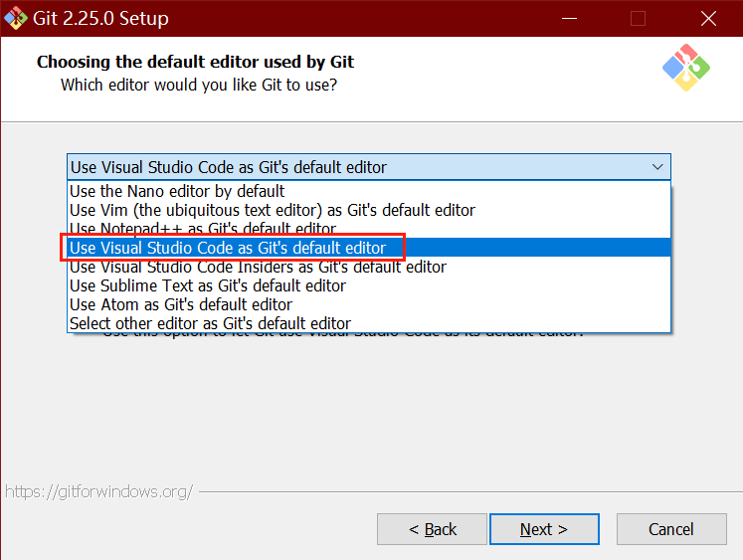Click the combo box dropdown arrow
This screenshot has width=743, height=560.
(x=657, y=167)
